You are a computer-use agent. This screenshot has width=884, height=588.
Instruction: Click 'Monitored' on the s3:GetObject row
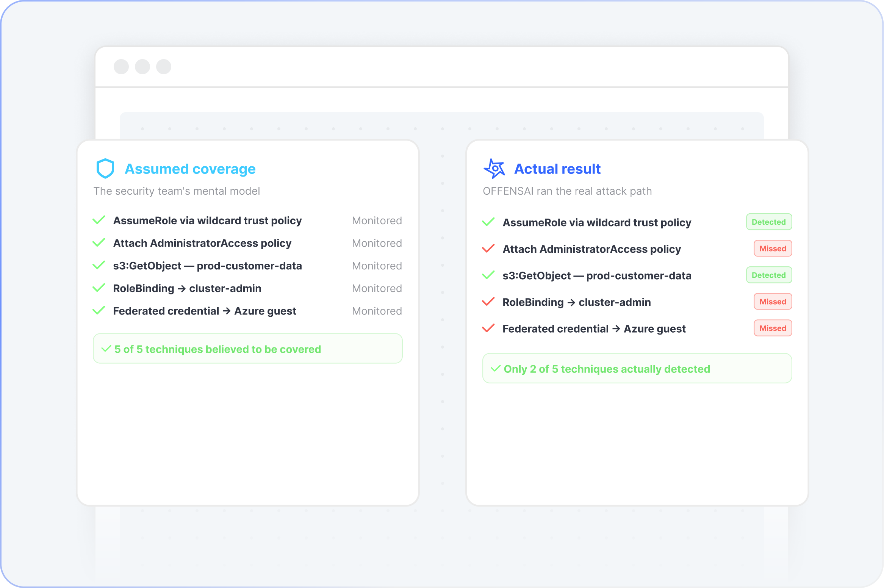377,266
